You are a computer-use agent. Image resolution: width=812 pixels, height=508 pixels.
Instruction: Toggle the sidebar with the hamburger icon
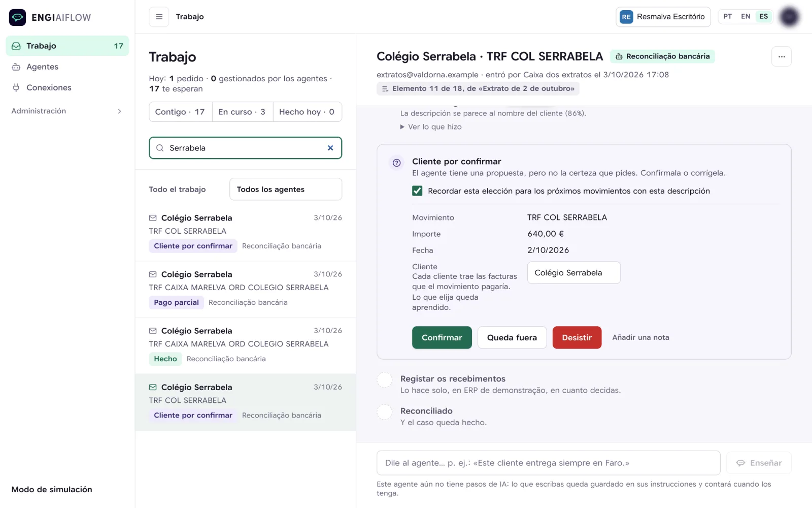159,17
